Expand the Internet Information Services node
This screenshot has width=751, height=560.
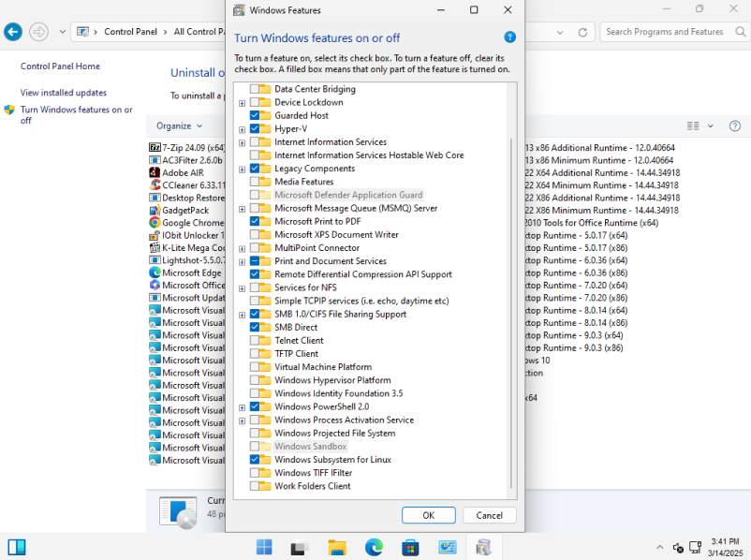242,142
